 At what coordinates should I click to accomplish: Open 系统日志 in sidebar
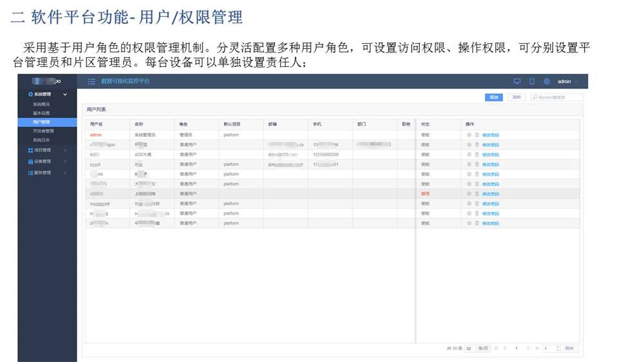41,140
